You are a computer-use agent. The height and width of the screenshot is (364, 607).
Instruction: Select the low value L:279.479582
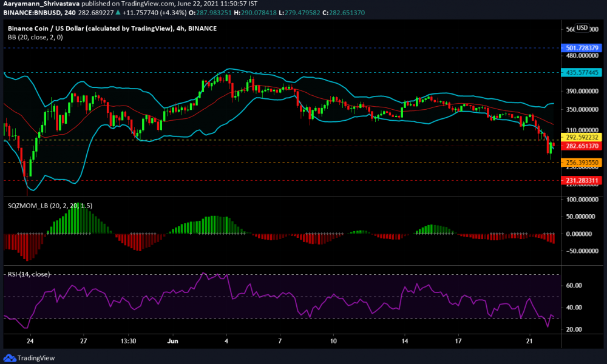tap(300, 13)
